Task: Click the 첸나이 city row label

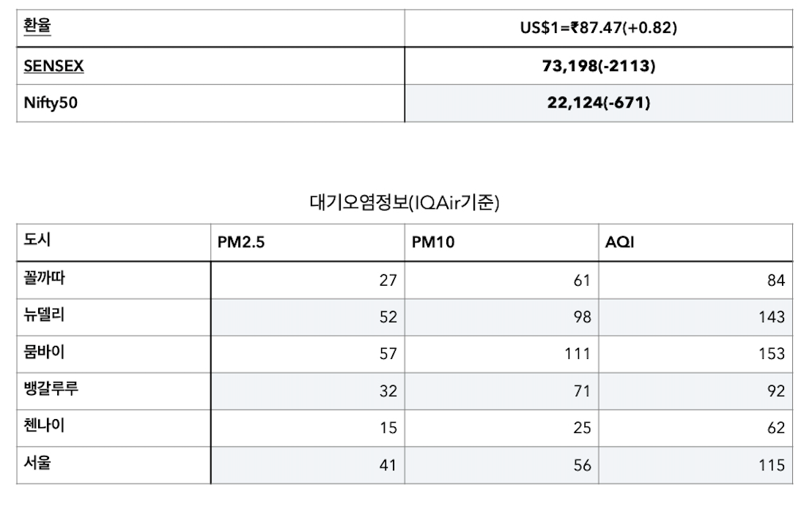Action: coord(44,426)
